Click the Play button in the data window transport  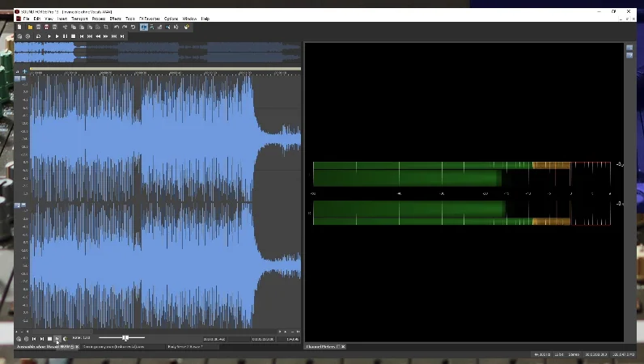57,339
